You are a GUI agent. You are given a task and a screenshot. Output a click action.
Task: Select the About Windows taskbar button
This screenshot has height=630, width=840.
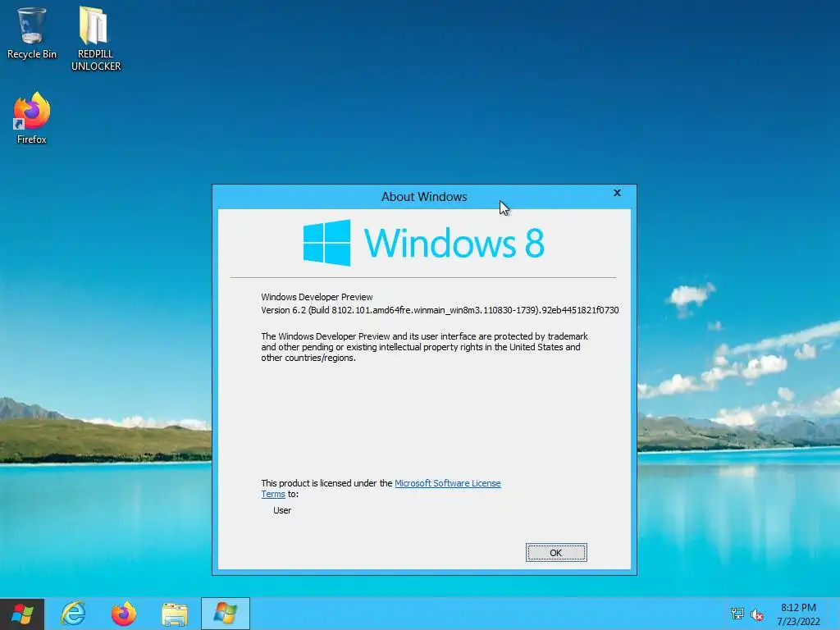coord(226,614)
